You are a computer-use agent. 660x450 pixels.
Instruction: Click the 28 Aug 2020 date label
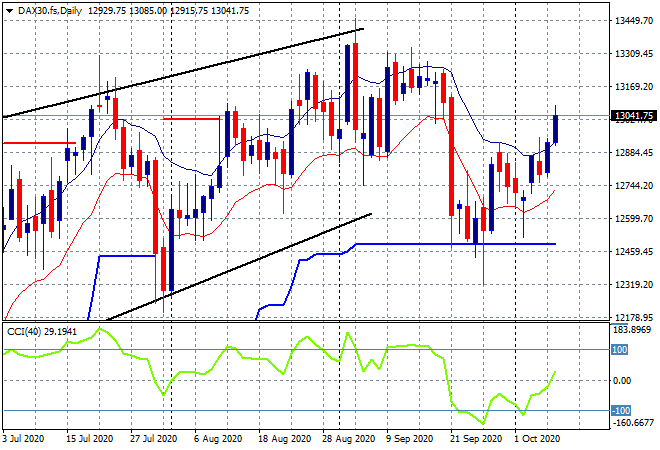pos(349,439)
